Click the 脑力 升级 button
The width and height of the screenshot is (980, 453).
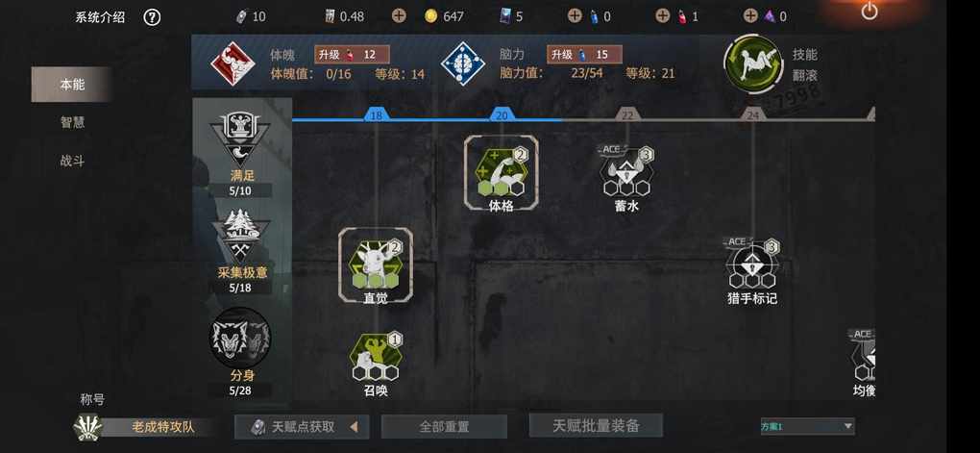pos(584,55)
